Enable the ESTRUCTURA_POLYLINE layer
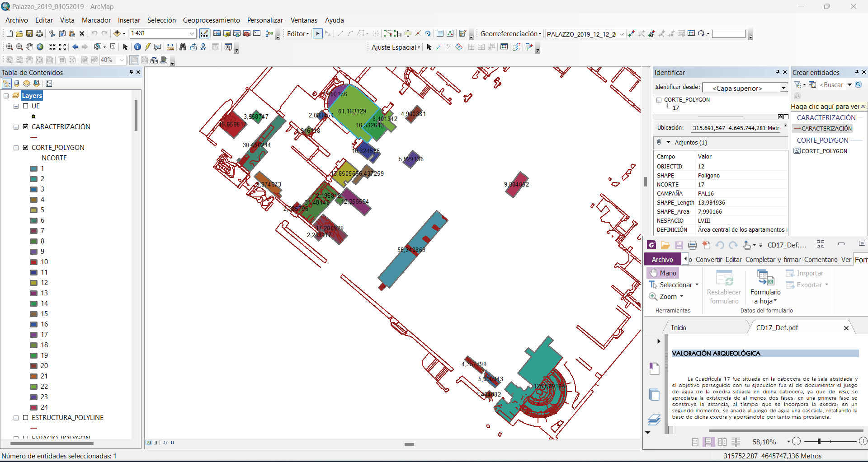 coord(26,418)
